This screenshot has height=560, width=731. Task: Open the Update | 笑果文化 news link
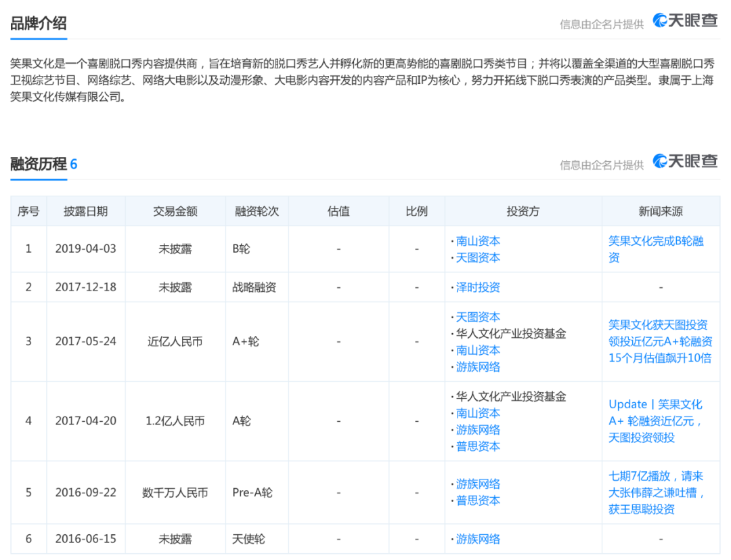point(655,421)
